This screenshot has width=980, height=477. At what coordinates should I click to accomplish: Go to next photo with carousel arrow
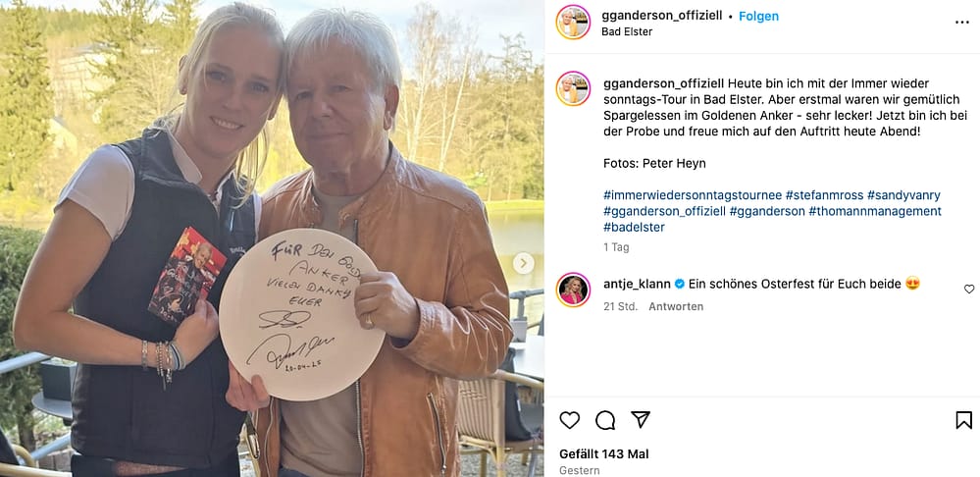click(524, 263)
